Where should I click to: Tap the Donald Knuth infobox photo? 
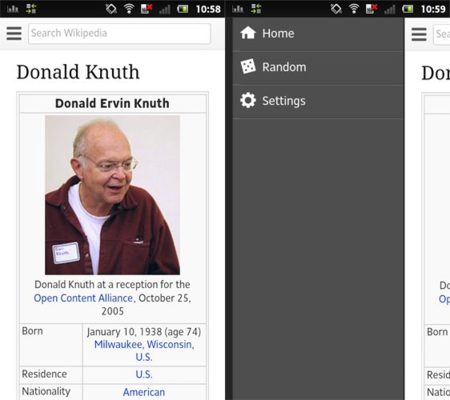point(112,195)
